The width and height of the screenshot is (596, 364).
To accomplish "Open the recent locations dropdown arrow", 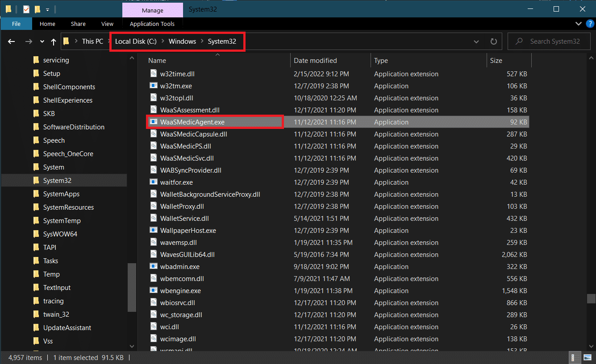I will pos(42,41).
